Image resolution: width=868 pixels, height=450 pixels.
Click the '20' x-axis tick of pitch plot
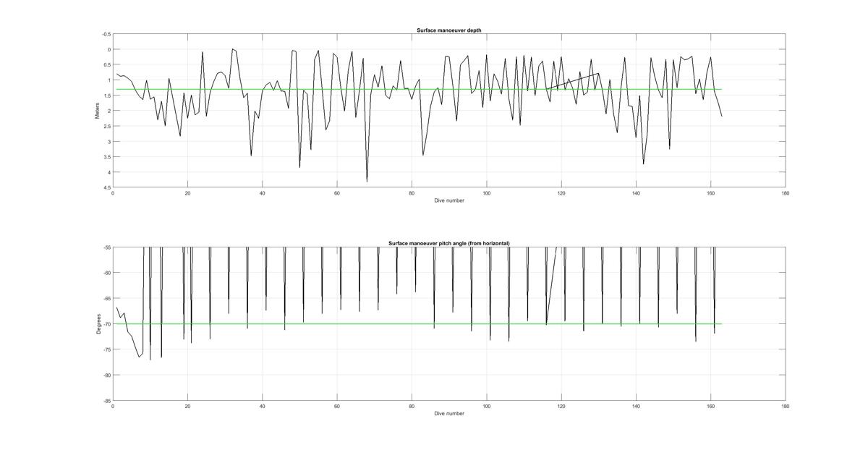pyautogui.click(x=187, y=407)
